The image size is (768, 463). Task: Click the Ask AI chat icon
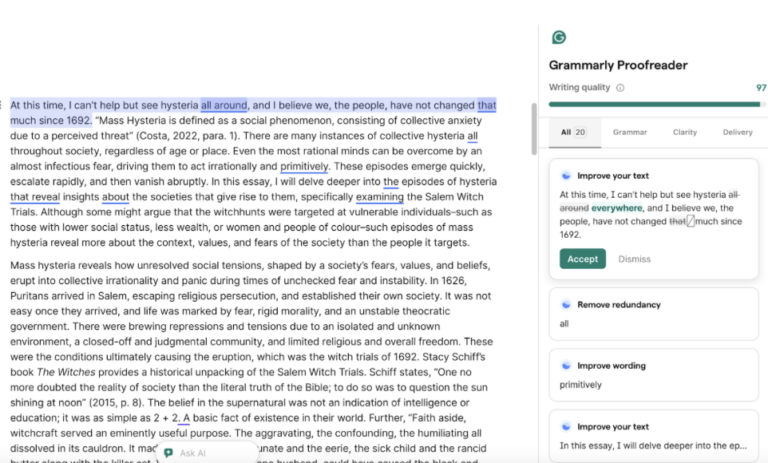168,453
